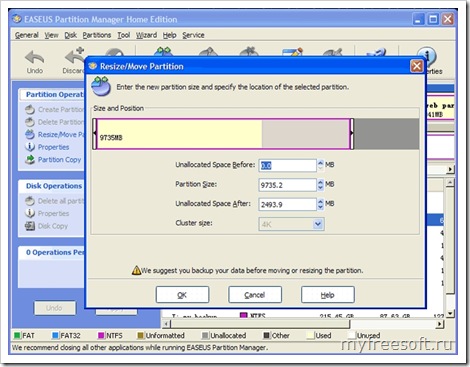Image resolution: width=470 pixels, height=367 pixels.
Task: Click the Unallocated Space After field
Action: click(287, 204)
